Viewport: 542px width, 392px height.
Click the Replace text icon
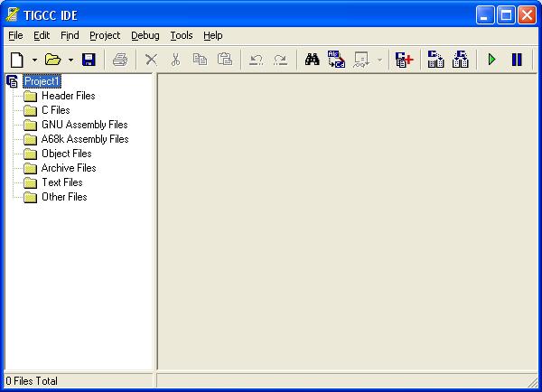point(336,60)
